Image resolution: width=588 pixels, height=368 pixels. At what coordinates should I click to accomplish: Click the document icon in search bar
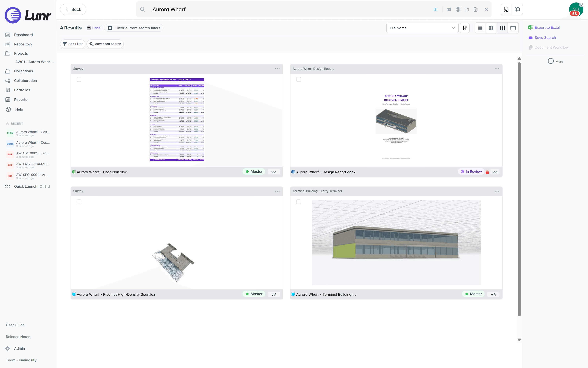(x=476, y=10)
